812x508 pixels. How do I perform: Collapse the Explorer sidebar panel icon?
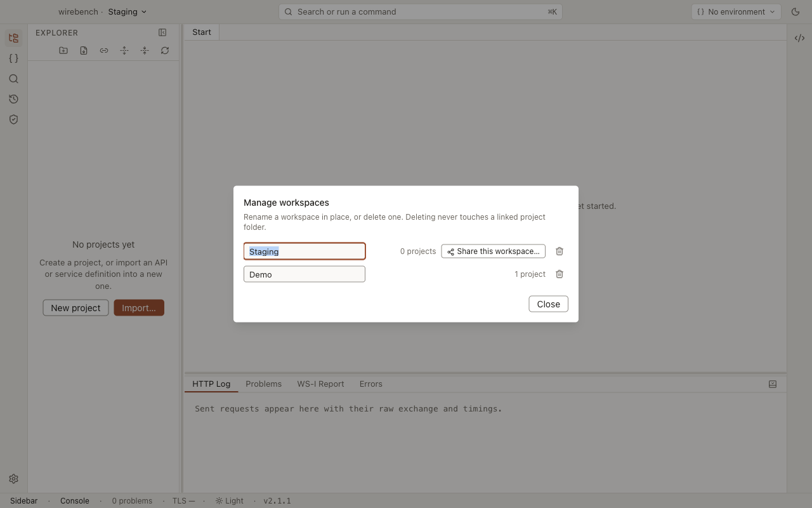pos(162,32)
